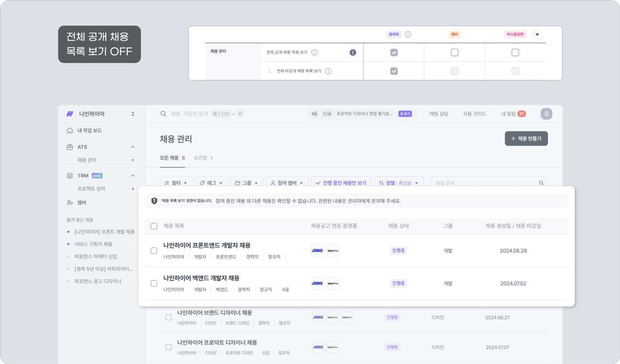
Task: Click info icon next to 관리자 role
Action: [408, 35]
